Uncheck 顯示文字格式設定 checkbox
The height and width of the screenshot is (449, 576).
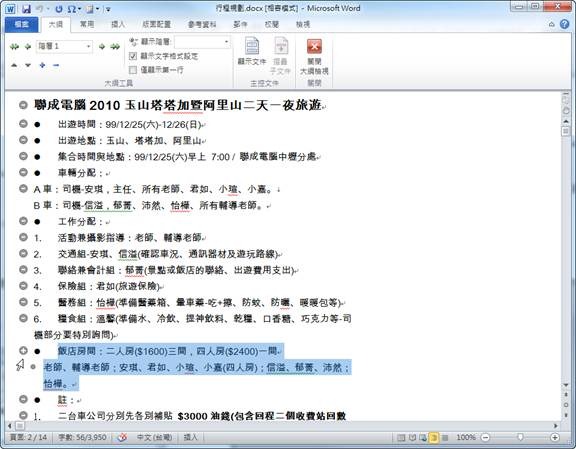coord(133,56)
